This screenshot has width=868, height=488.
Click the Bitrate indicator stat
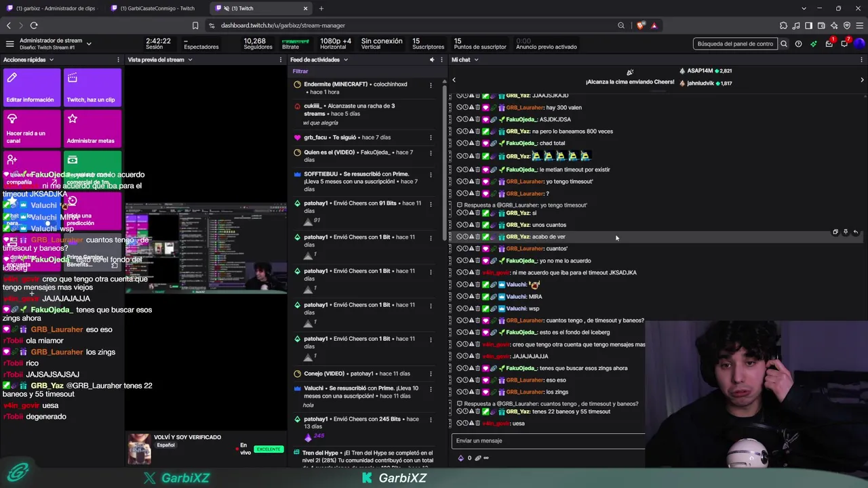coord(296,44)
